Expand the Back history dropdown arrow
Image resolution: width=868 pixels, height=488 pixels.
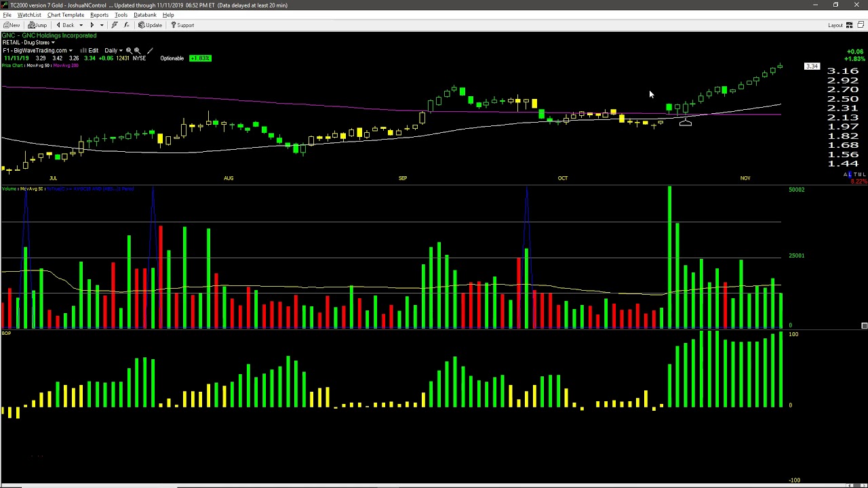click(x=81, y=25)
